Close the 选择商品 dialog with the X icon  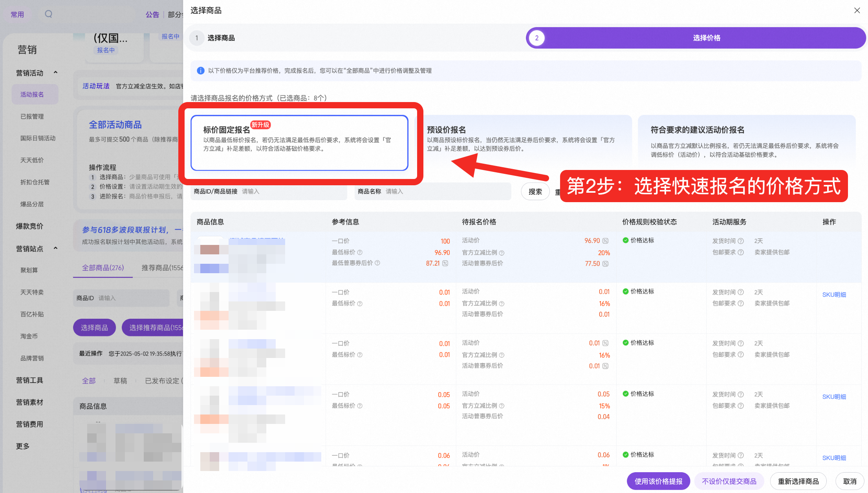[857, 11]
